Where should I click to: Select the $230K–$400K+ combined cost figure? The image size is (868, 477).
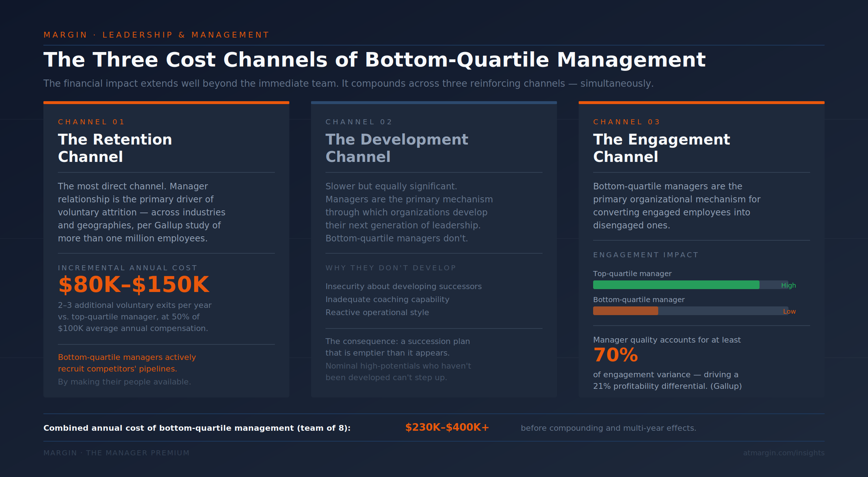click(447, 427)
